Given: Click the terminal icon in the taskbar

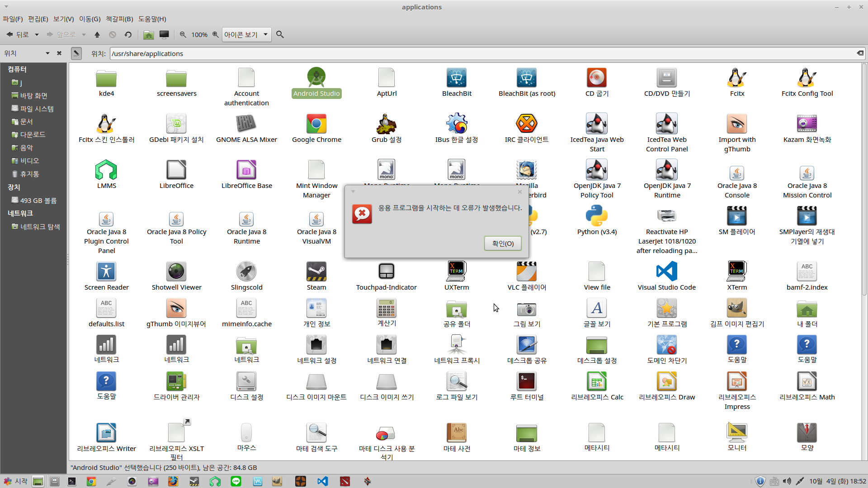Looking at the screenshot, I should (72, 482).
